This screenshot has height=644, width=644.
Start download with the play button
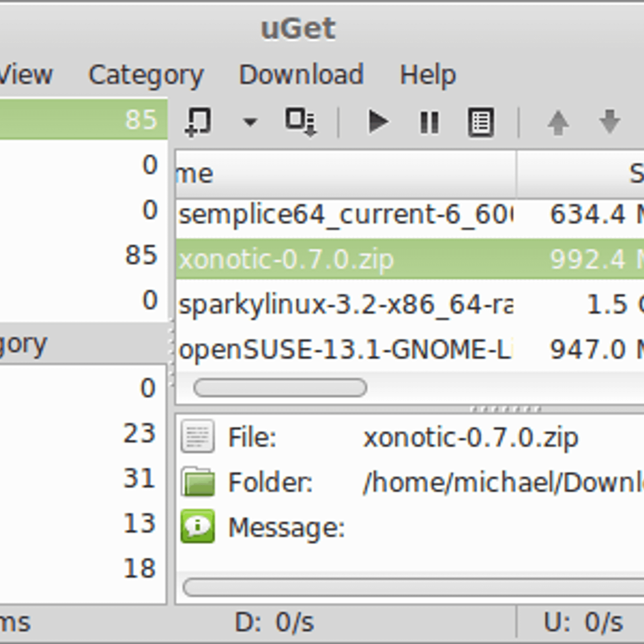coord(378,122)
